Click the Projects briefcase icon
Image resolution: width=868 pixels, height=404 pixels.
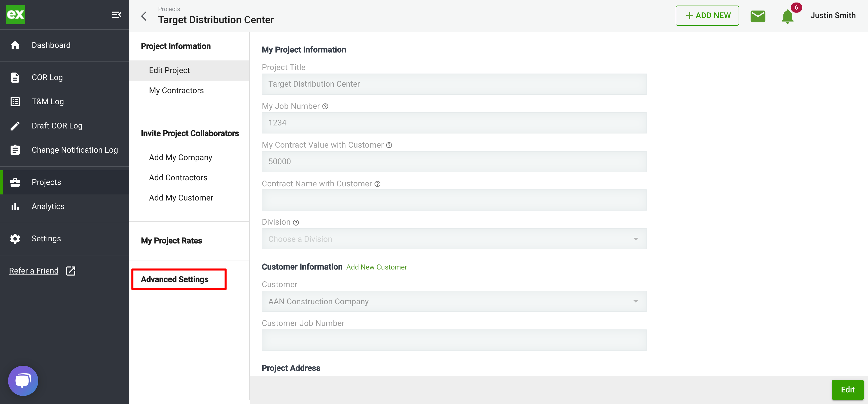click(x=15, y=182)
